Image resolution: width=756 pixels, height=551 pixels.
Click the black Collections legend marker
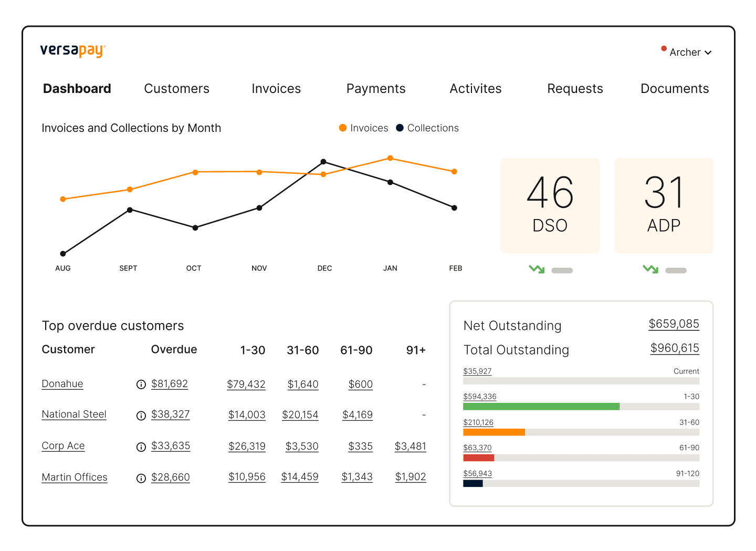point(400,128)
